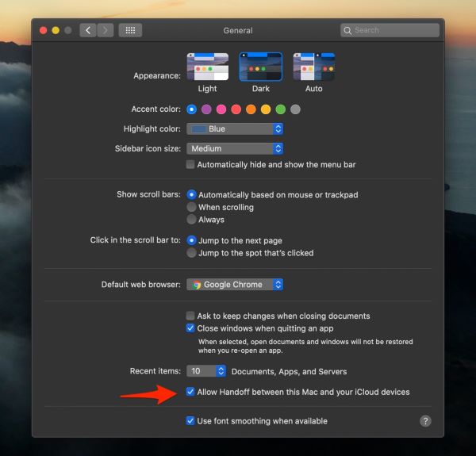The height and width of the screenshot is (456, 476).
Task: Choose the red accent color
Action: (236, 109)
